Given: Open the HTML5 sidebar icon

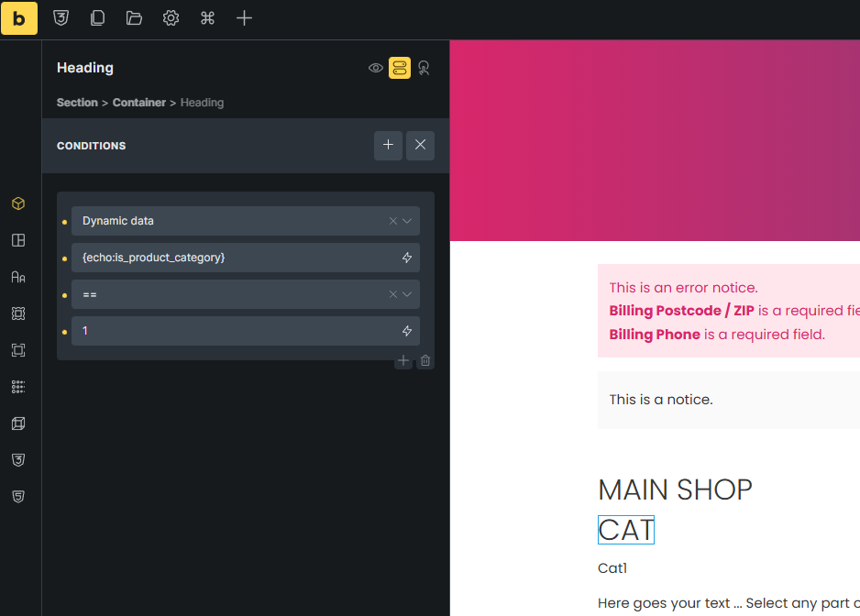Looking at the screenshot, I should coord(18,496).
